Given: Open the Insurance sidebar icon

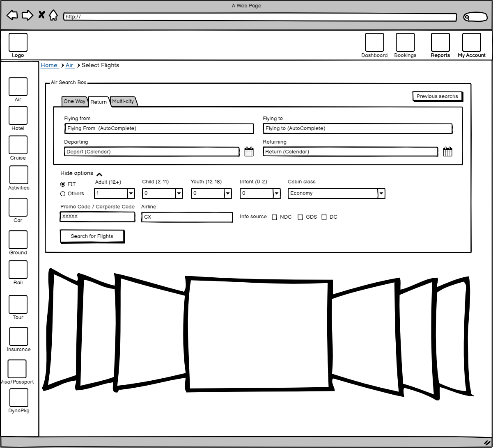Looking at the screenshot, I should tap(18, 337).
